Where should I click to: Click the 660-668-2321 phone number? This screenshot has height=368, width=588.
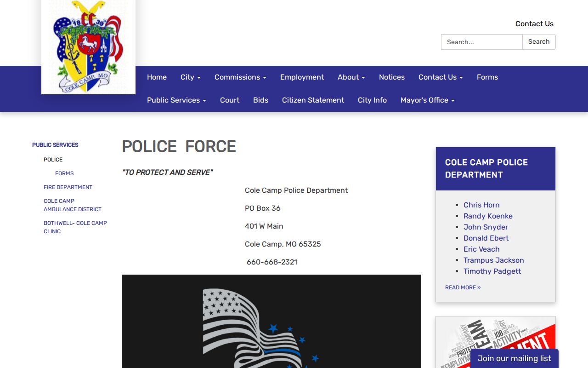click(x=272, y=262)
